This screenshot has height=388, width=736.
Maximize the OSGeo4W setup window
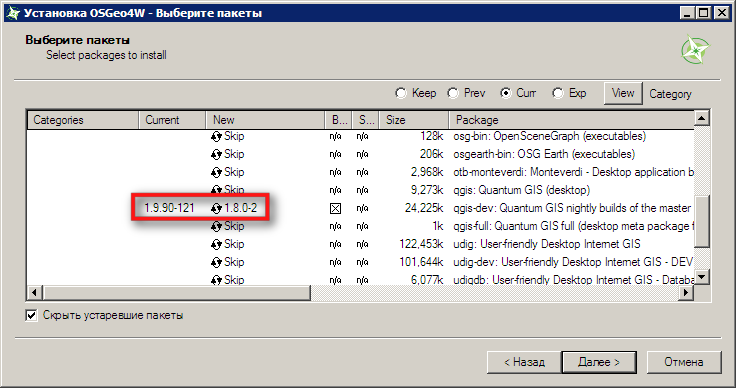(704, 13)
